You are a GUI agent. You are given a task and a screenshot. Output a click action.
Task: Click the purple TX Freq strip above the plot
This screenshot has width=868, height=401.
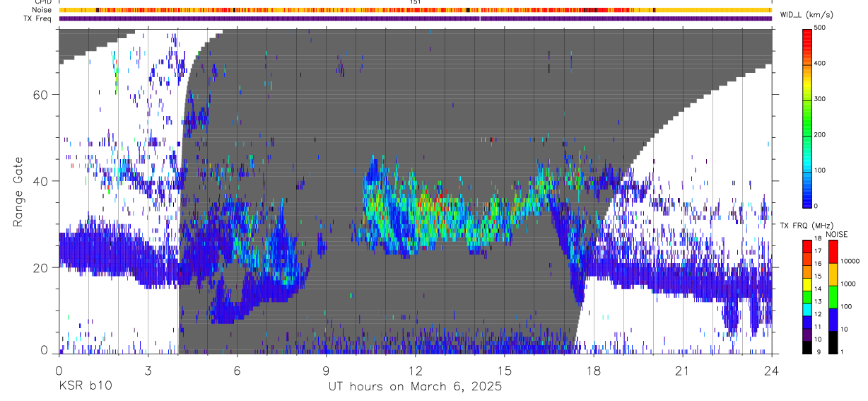(x=415, y=18)
